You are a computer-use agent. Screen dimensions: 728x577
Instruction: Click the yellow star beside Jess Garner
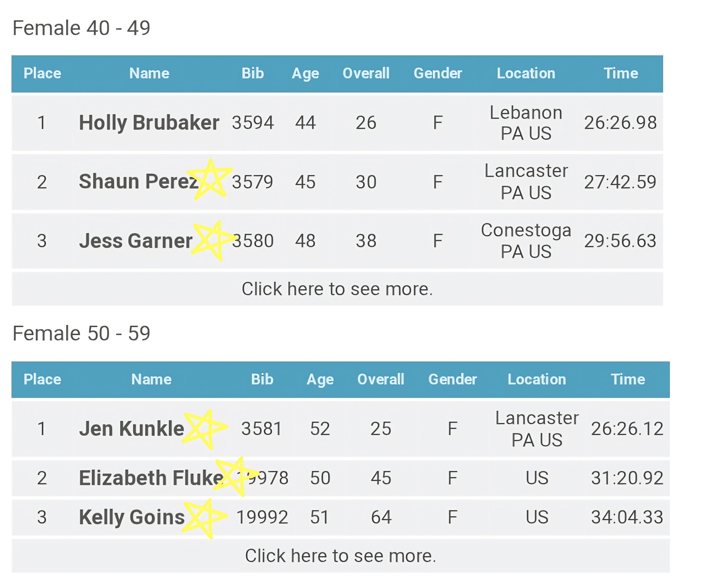213,240
